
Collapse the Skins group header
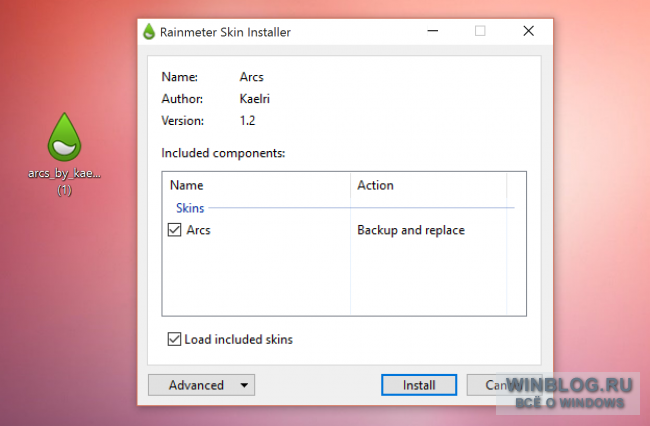pos(190,208)
